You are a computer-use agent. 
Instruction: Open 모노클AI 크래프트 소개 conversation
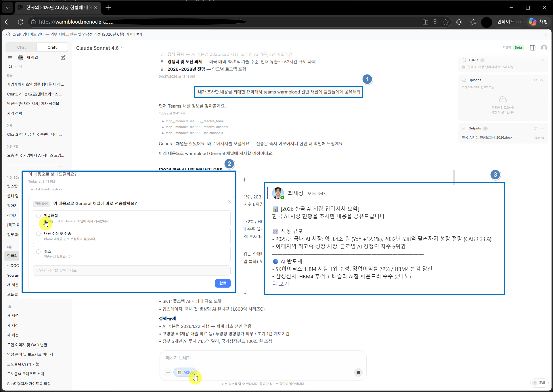point(26,374)
